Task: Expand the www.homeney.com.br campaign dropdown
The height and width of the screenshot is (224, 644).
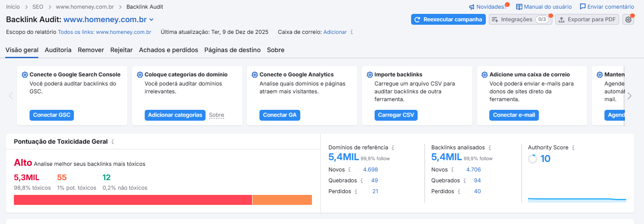Action: pyautogui.click(x=151, y=20)
